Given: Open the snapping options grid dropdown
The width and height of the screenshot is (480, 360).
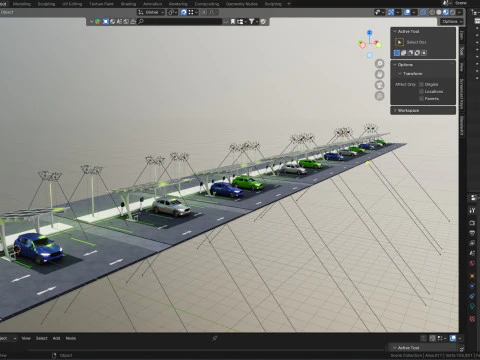Looking at the screenshot, I should (193, 12).
